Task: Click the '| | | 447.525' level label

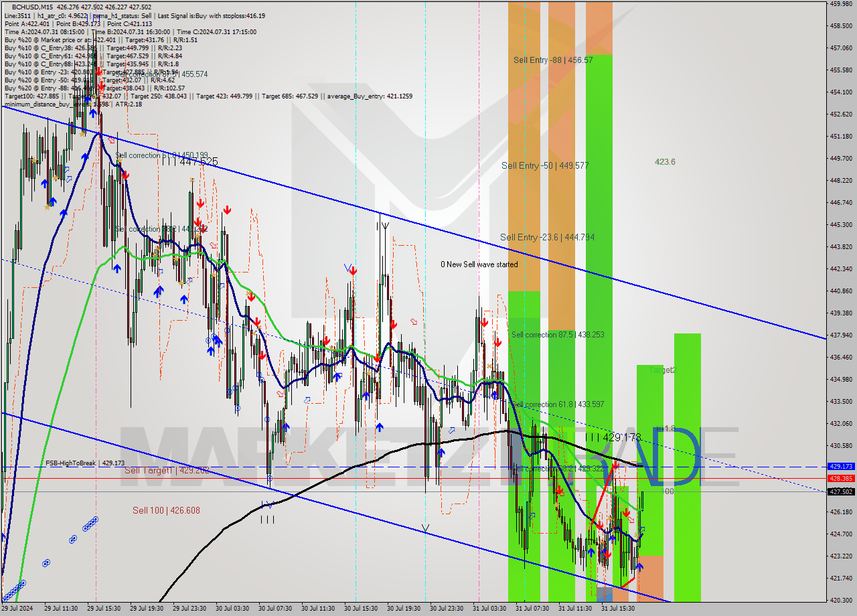Action: tap(190, 161)
